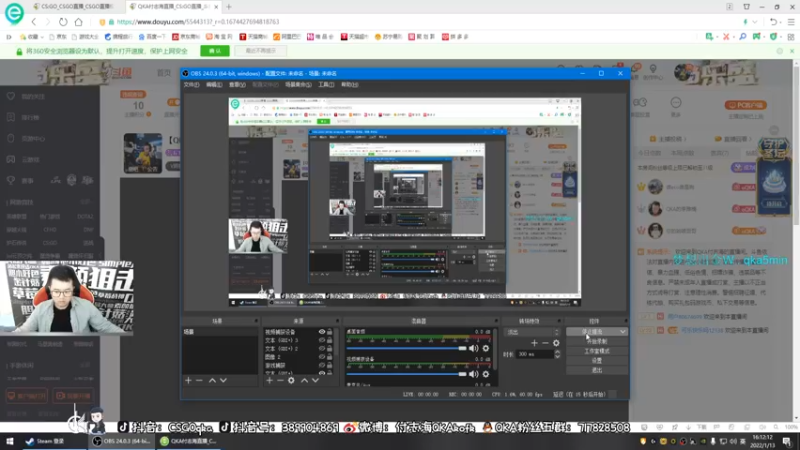Adjust video capture device volume slider
800x450 pixels.
point(406,374)
